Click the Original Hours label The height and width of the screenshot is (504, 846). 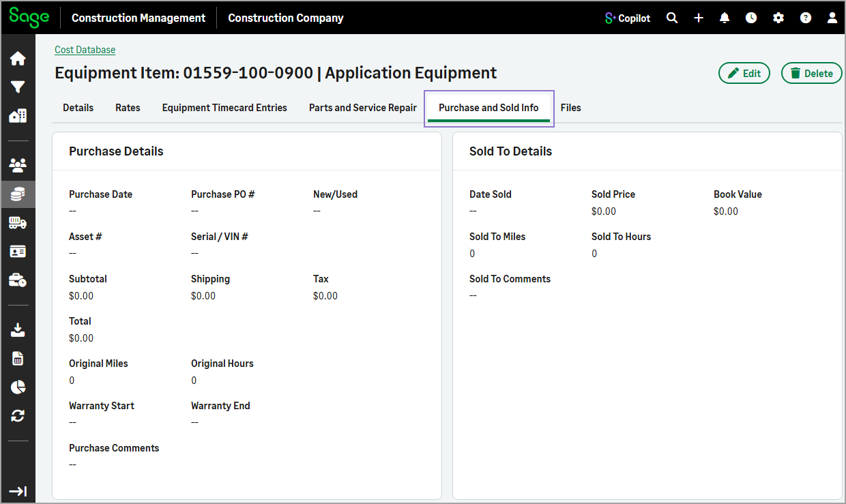[x=222, y=364]
